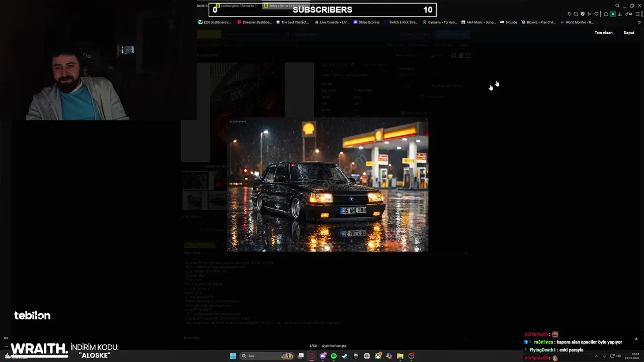This screenshot has width=644, height=362.
Task: Open the Twitch & Kick Stre... bookmark
Action: click(401, 22)
